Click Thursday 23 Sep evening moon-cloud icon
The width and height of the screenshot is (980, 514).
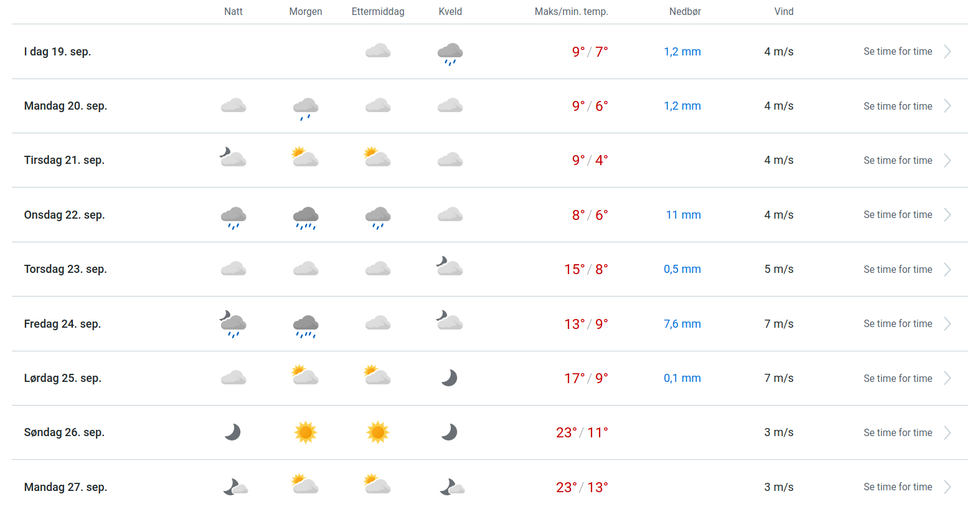point(450,267)
